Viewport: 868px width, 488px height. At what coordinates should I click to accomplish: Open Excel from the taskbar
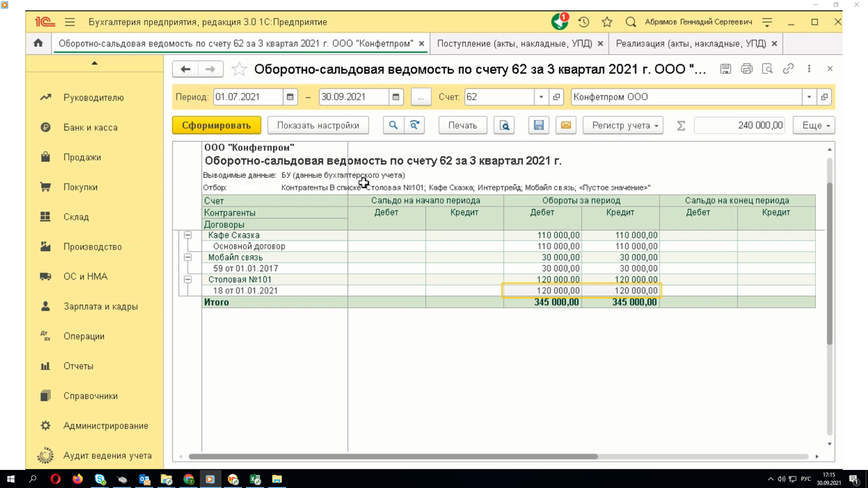coord(255,479)
